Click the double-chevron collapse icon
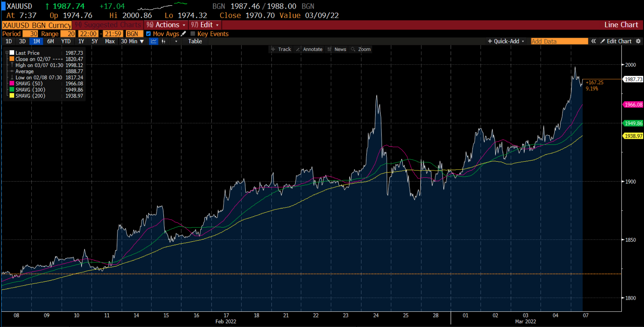The image size is (644, 327). click(593, 41)
